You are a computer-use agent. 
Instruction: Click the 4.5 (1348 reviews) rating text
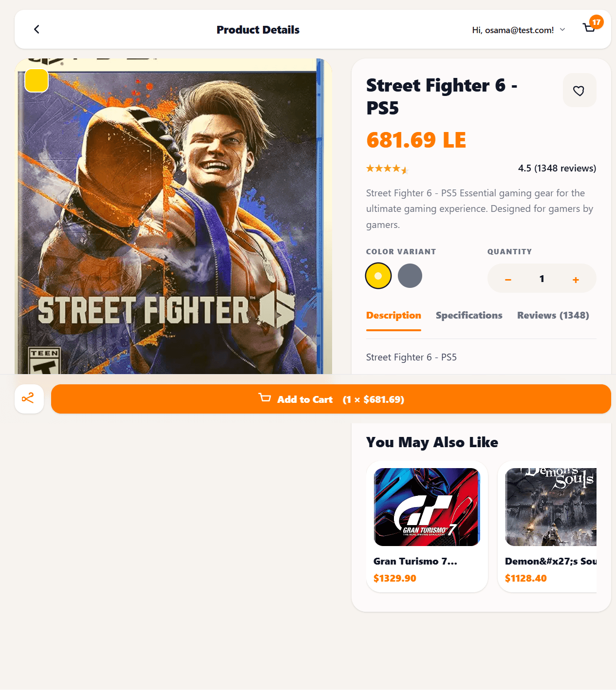tap(557, 168)
